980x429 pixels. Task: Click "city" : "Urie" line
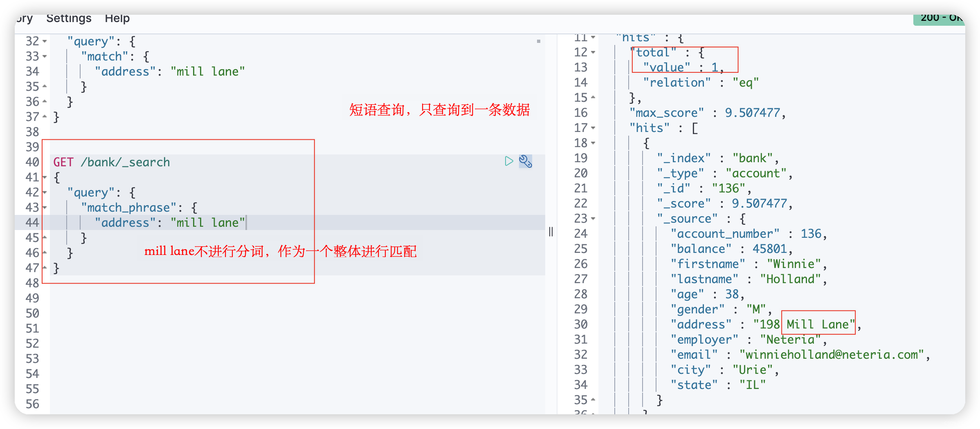(725, 370)
